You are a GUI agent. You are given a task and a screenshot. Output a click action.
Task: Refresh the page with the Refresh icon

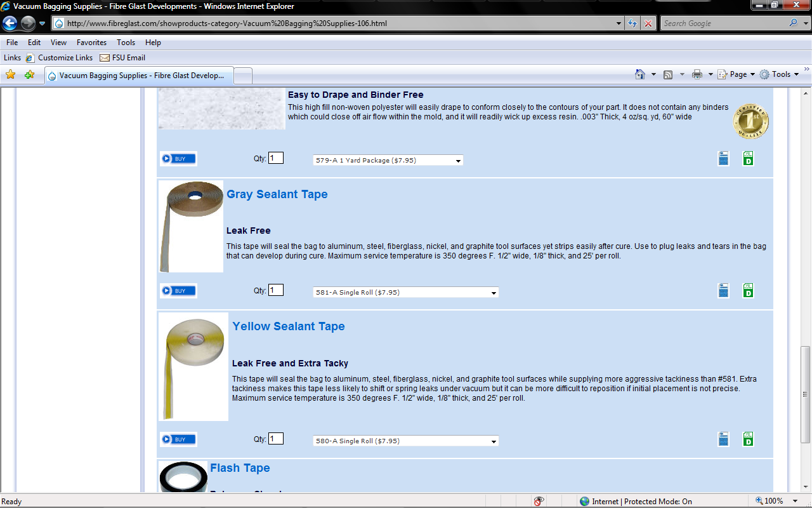coord(632,23)
